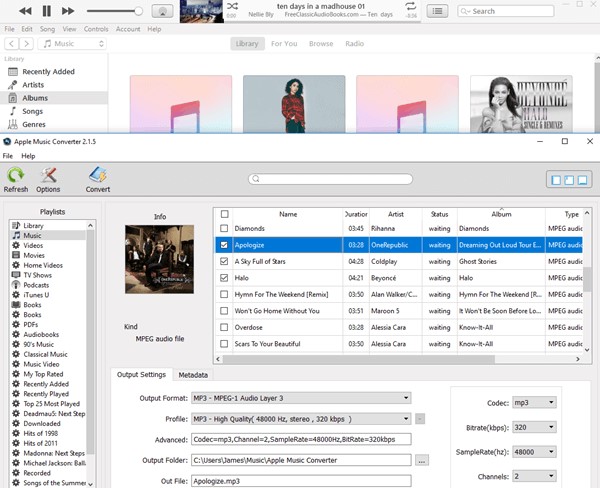Check Scars To Your Beautiful checkbox

(x=224, y=344)
